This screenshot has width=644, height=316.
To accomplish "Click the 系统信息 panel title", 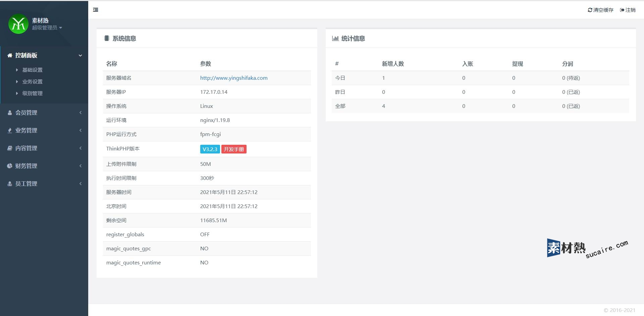I will (x=124, y=38).
